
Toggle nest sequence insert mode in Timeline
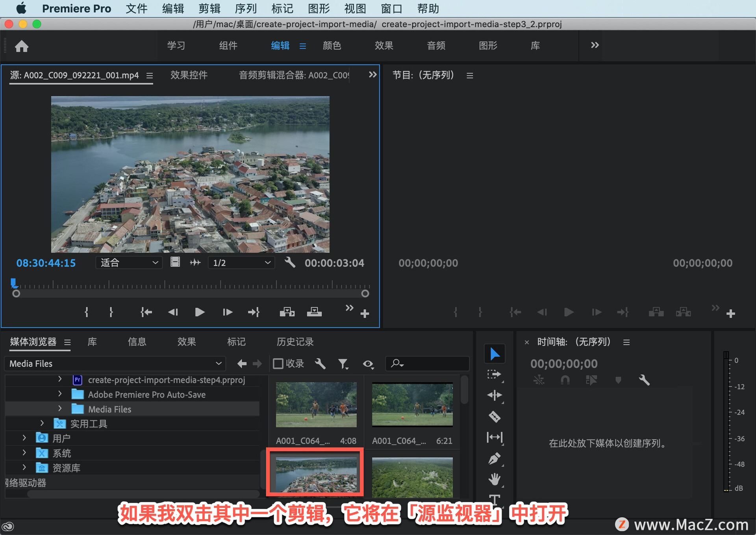click(x=539, y=380)
